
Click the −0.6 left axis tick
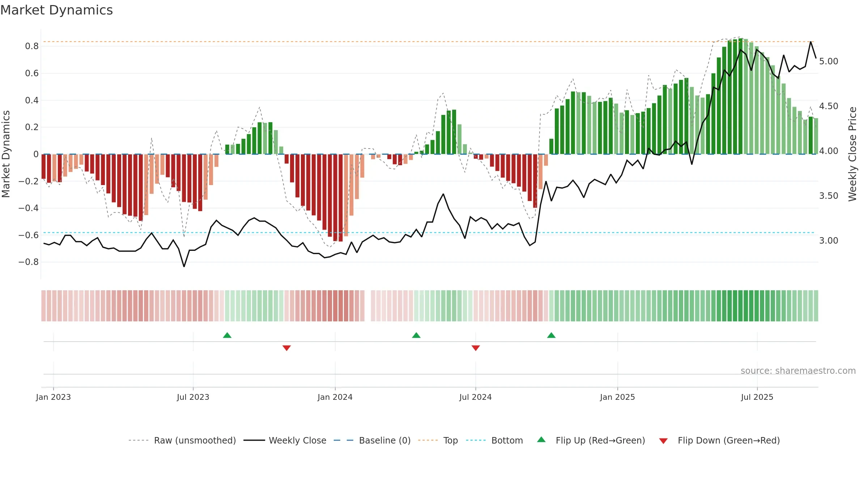(29, 235)
